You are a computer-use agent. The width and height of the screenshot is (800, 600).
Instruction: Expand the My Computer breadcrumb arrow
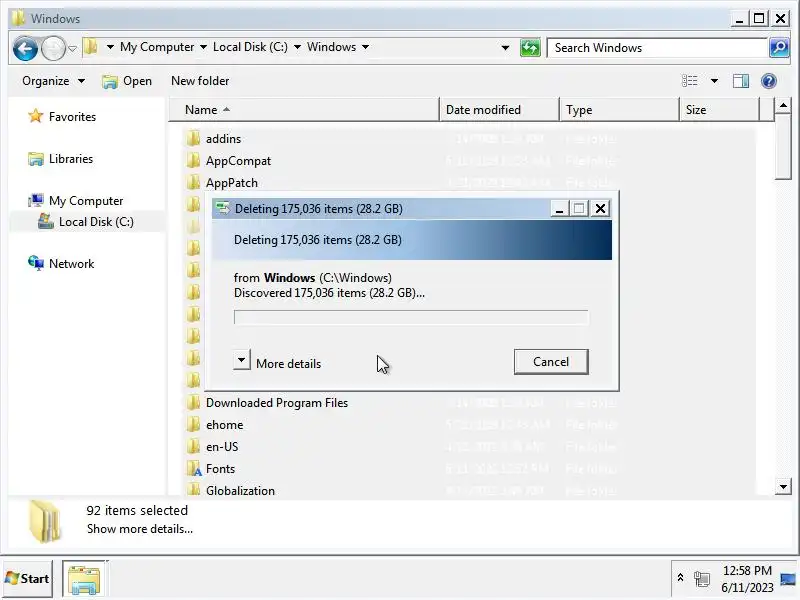(x=203, y=47)
